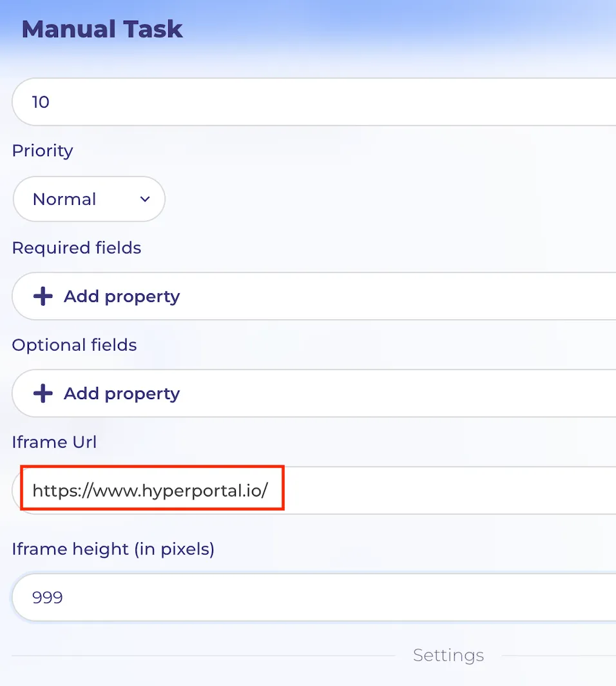Add property to Optional fields
The height and width of the screenshot is (686, 616).
pyautogui.click(x=314, y=393)
